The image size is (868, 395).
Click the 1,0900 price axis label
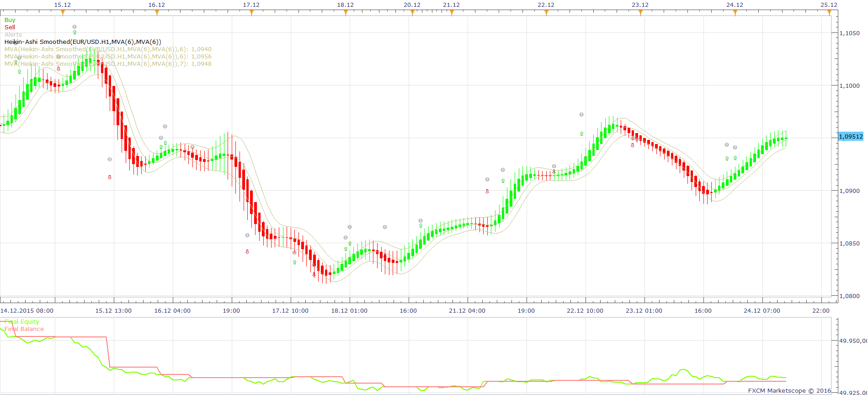tap(850, 191)
